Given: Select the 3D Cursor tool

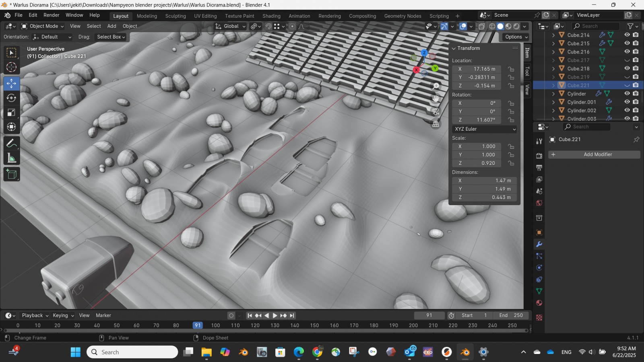Looking at the screenshot, I should pyautogui.click(x=11, y=67).
